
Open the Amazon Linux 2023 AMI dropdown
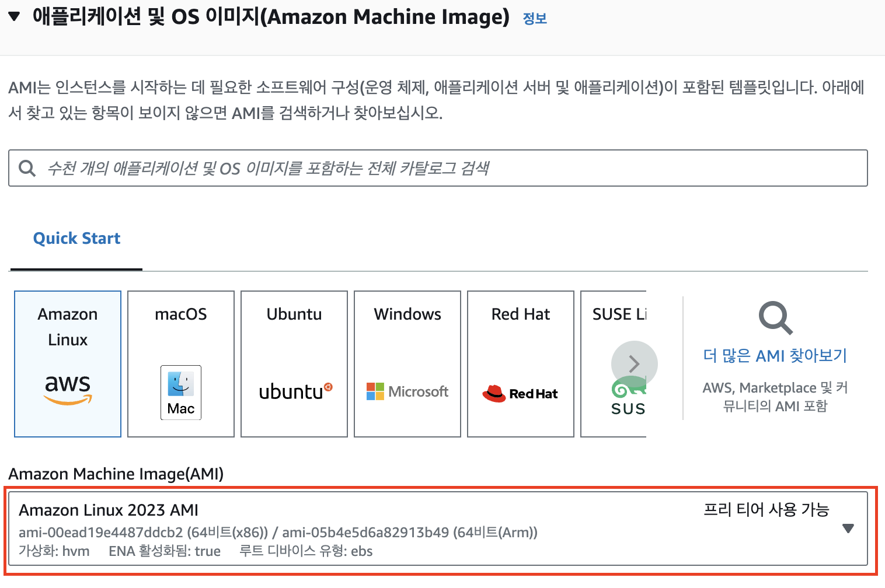coord(438,528)
